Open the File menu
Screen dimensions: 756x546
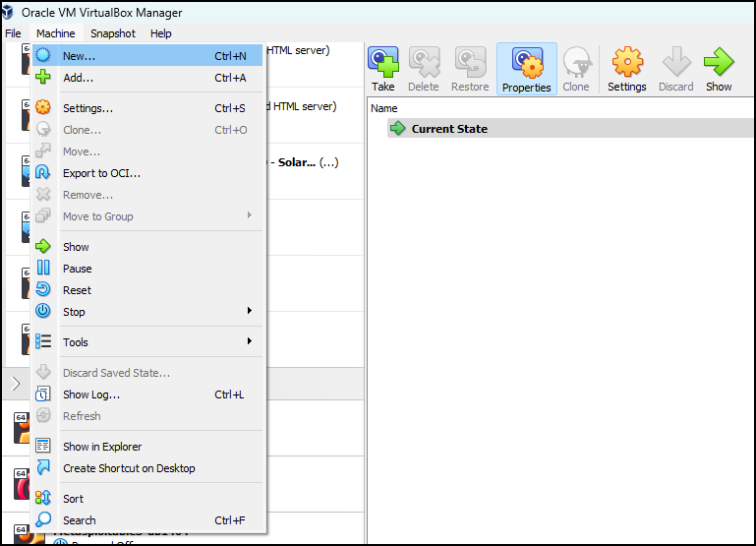(13, 33)
